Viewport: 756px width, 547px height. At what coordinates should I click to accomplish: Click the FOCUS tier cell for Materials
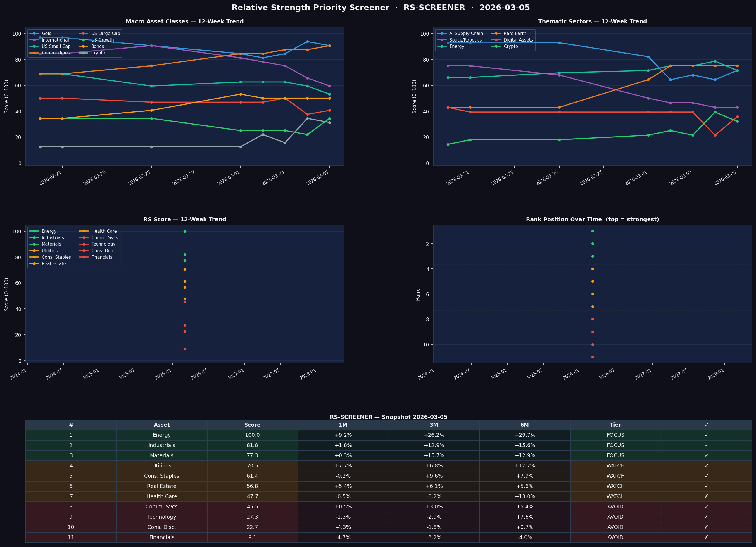point(615,455)
